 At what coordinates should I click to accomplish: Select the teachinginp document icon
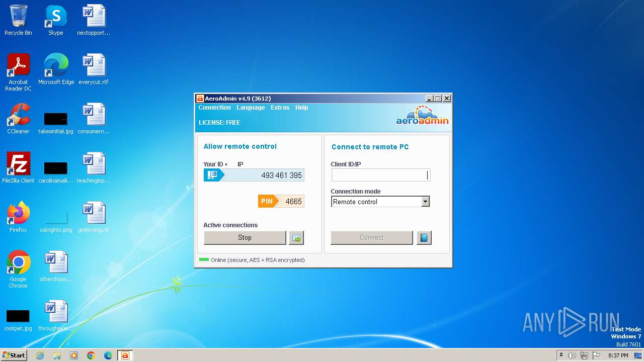[94, 168]
